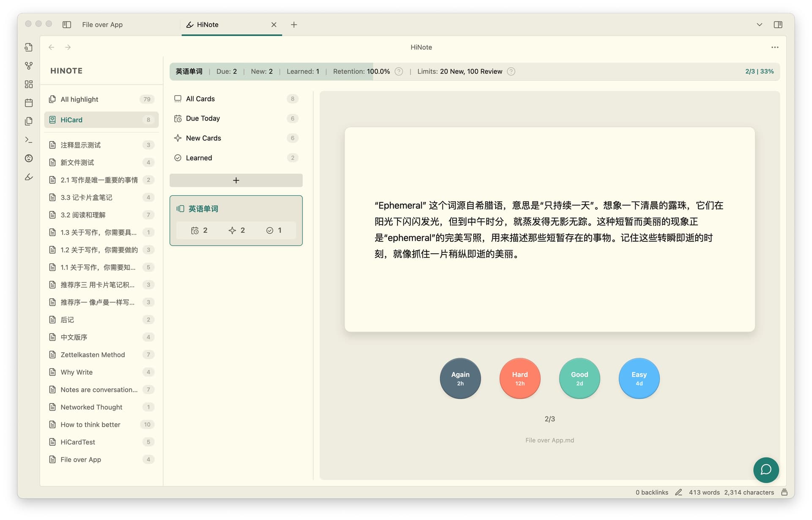
Task: Open graph view ribbon icon
Action: pos(29,66)
